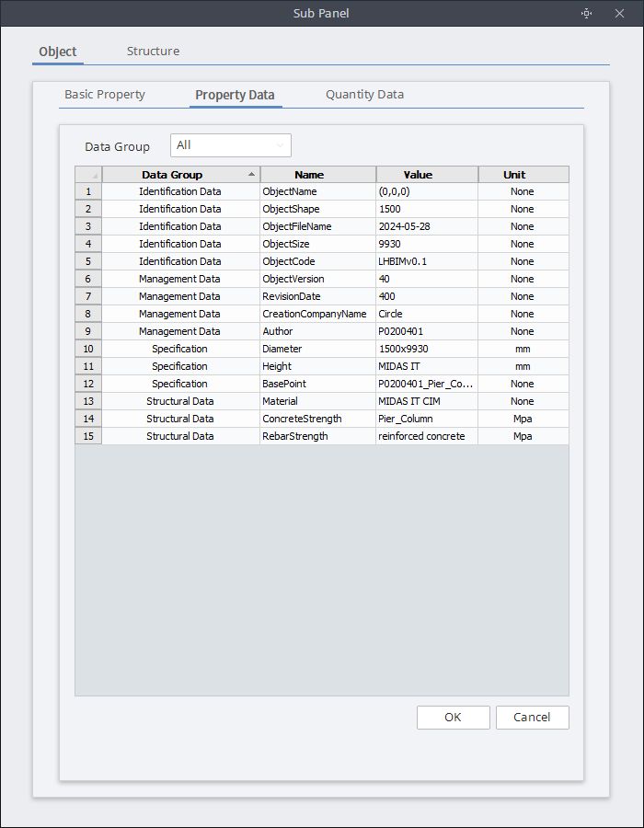
Task: Click the ObjectName value cell
Action: point(427,192)
